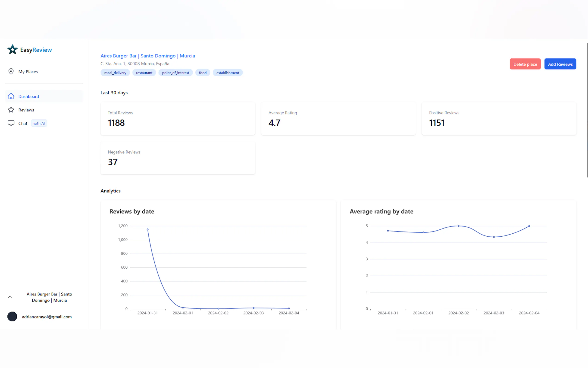Screen dimensions: 588x368
Task: Click the dark user avatar circle
Action: click(x=12, y=316)
